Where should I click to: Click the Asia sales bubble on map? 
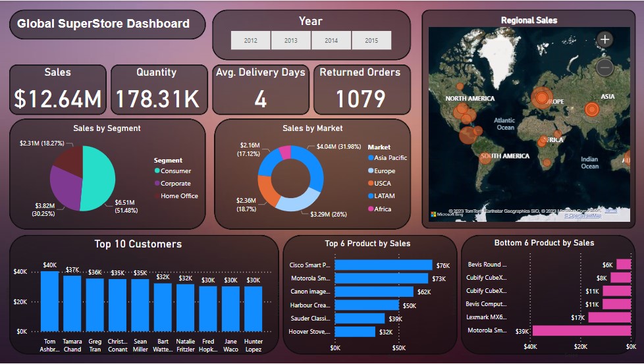(591, 110)
